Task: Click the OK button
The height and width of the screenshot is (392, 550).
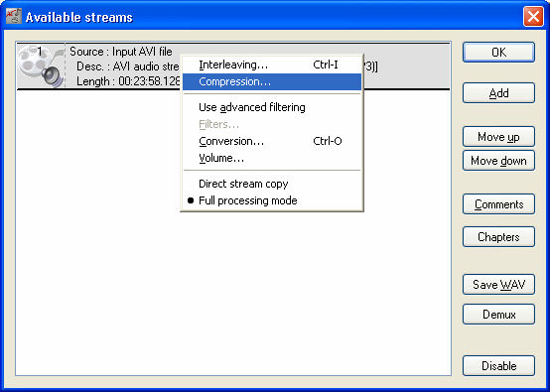Action: tap(498, 53)
